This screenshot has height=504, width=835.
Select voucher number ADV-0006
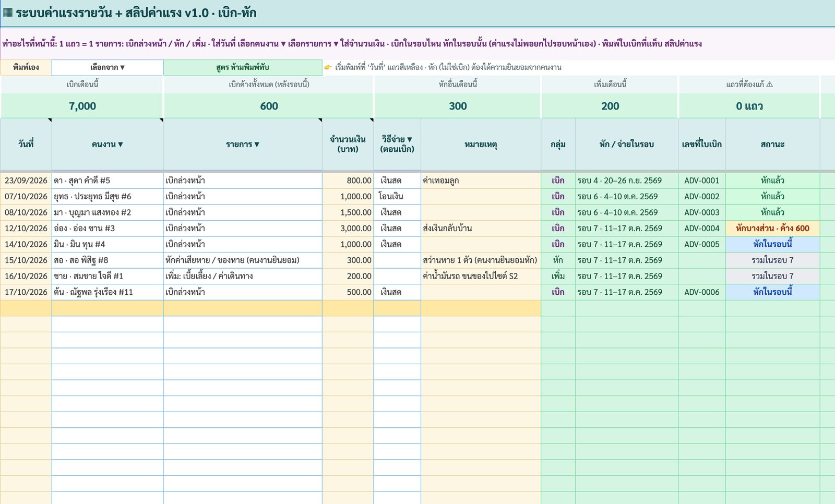(x=702, y=292)
